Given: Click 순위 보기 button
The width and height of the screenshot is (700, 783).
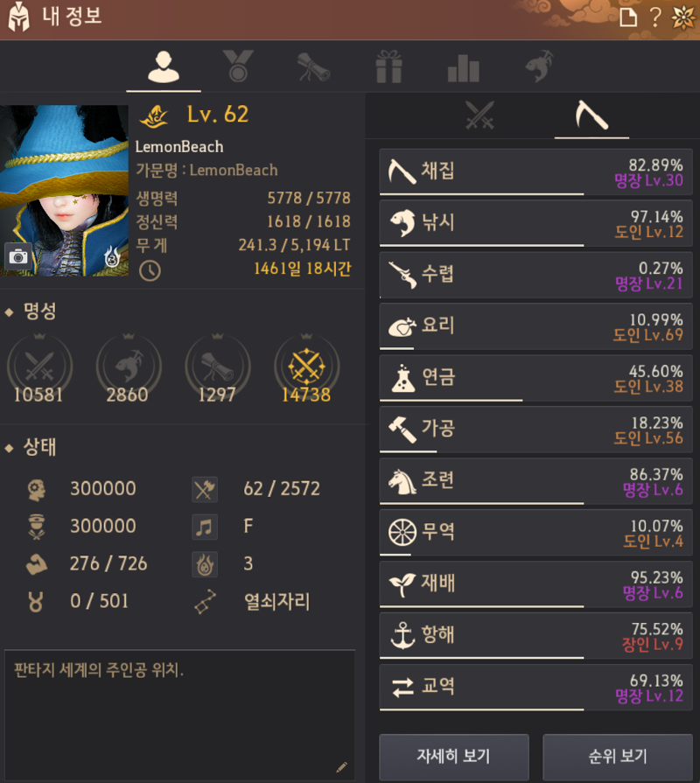Looking at the screenshot, I should (618, 756).
